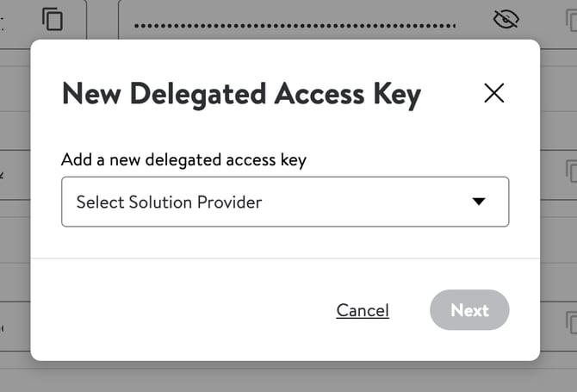Click the copy icon left of the masked key
The image size is (577, 392).
(x=53, y=19)
